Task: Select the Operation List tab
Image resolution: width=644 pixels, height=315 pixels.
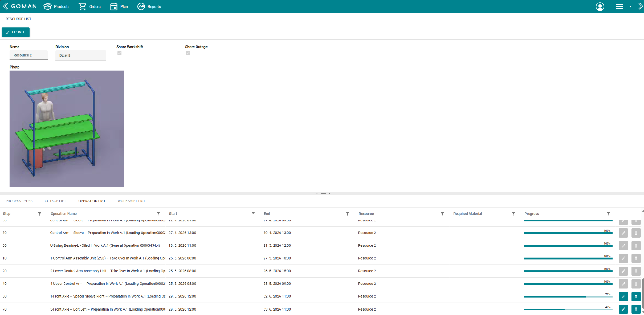Action: coord(92,201)
